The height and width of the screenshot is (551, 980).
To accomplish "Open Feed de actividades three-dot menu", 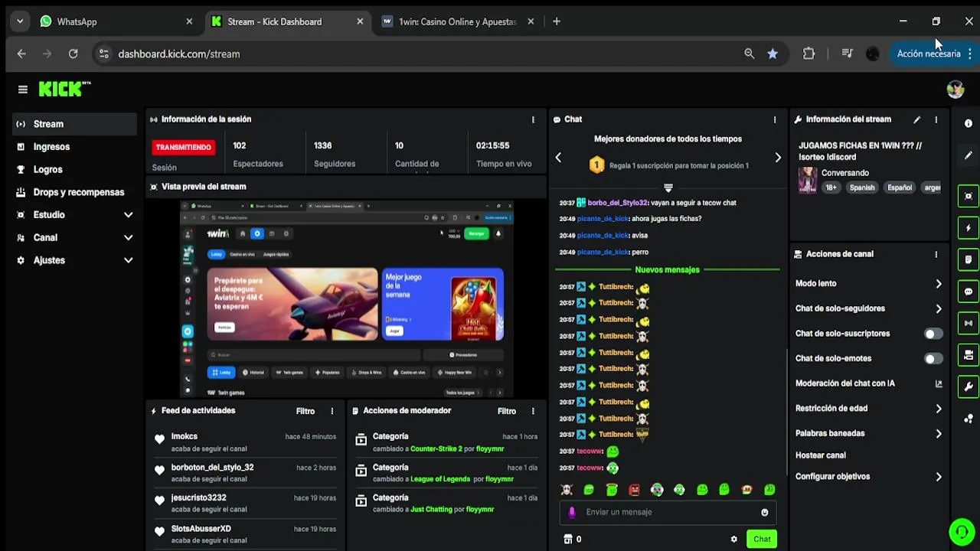I will point(332,411).
